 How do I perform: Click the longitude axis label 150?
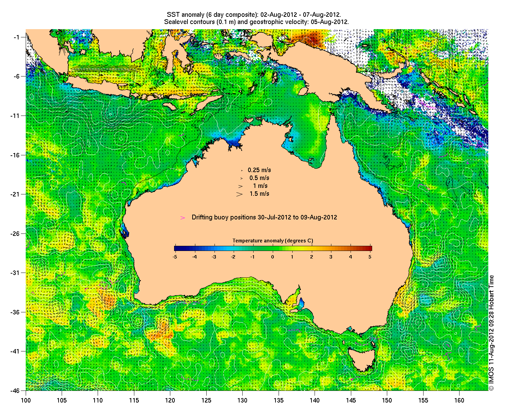tap(387, 400)
